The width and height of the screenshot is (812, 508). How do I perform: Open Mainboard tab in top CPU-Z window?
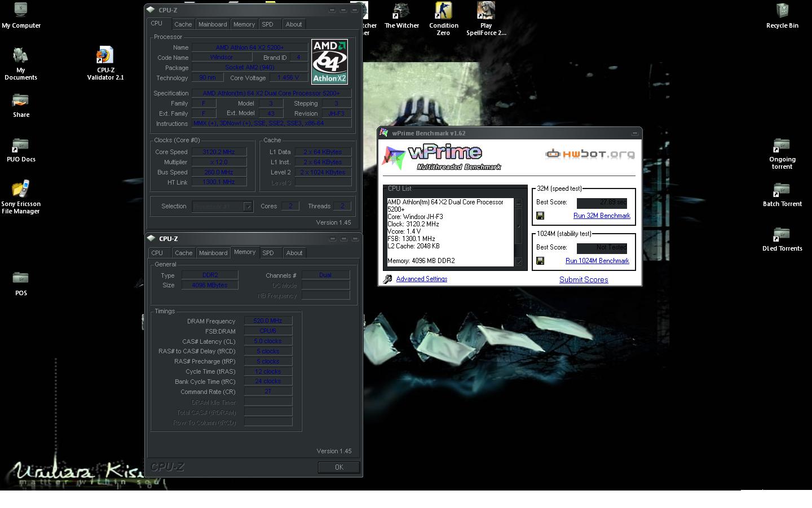(x=213, y=24)
